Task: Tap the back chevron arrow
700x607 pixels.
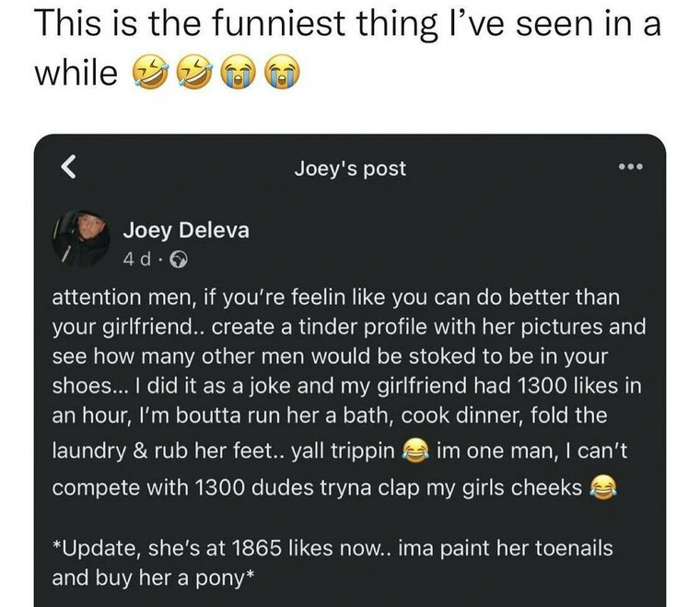Action: [x=66, y=168]
